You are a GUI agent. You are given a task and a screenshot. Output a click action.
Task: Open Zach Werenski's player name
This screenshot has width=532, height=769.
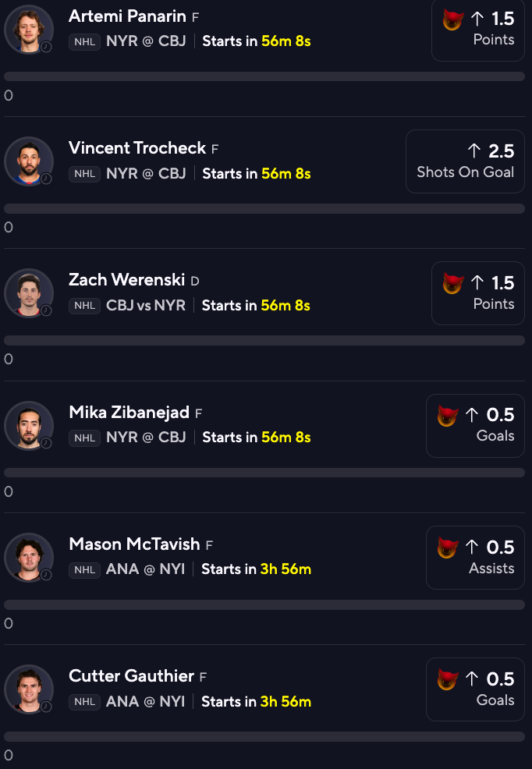[x=126, y=280]
